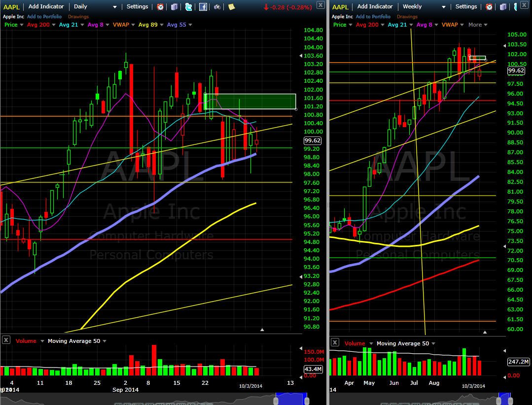Click the 99.62 current price label on the Daily axis
Image resolution: width=532 pixels, height=405 pixels.
pos(313,140)
